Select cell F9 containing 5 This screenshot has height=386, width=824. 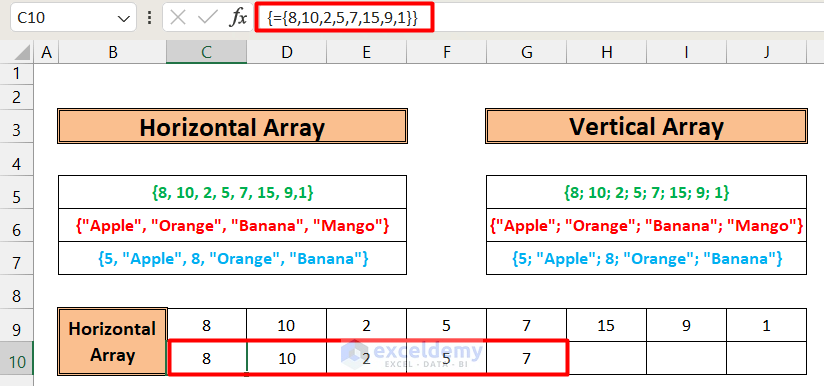[446, 326]
